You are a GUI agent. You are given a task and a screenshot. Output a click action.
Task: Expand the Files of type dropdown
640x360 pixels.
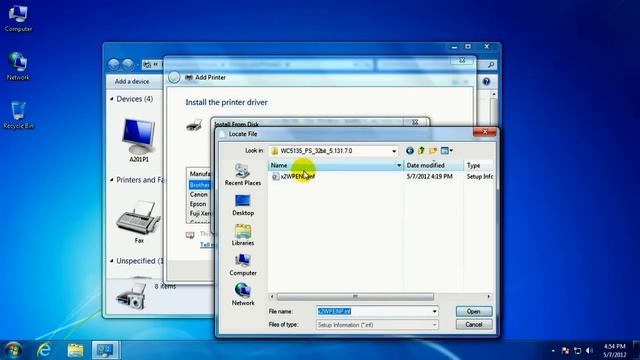click(435, 325)
